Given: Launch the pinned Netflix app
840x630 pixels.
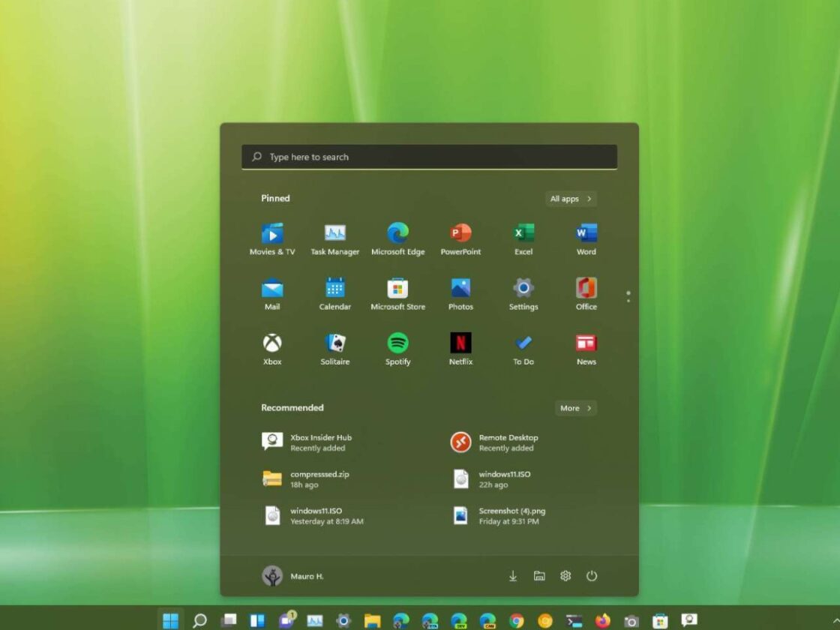Looking at the screenshot, I should 460,349.
